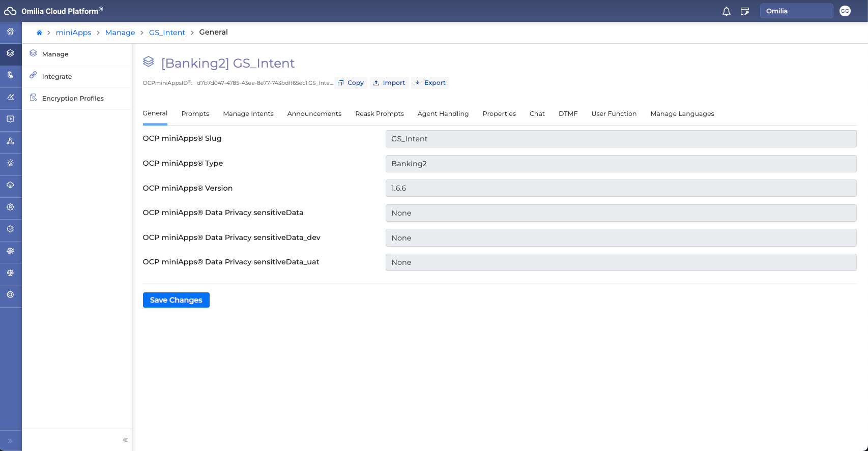
Task: Switch to the Agent Handling tab
Action: [x=443, y=114]
